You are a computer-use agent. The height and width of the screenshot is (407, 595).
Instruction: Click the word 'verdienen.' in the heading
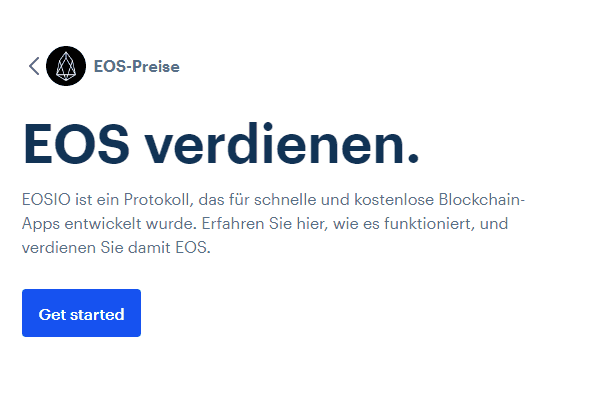point(282,145)
